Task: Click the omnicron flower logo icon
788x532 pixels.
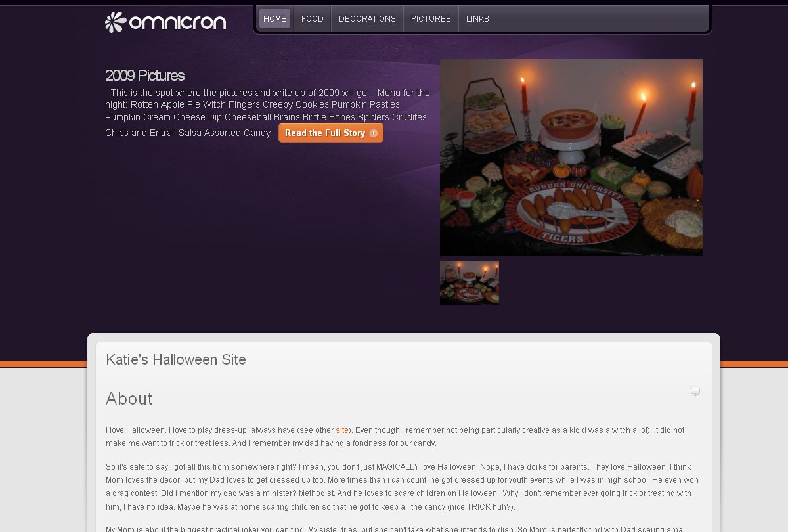Action: [x=115, y=22]
